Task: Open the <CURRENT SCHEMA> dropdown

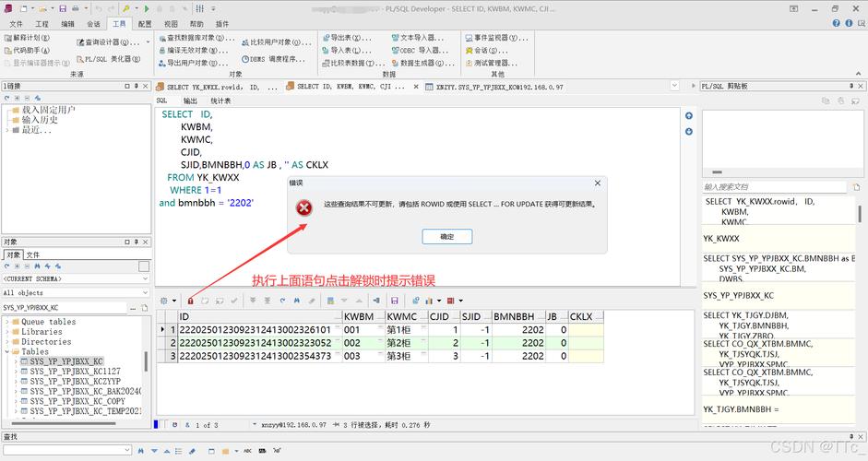Action: (74, 278)
